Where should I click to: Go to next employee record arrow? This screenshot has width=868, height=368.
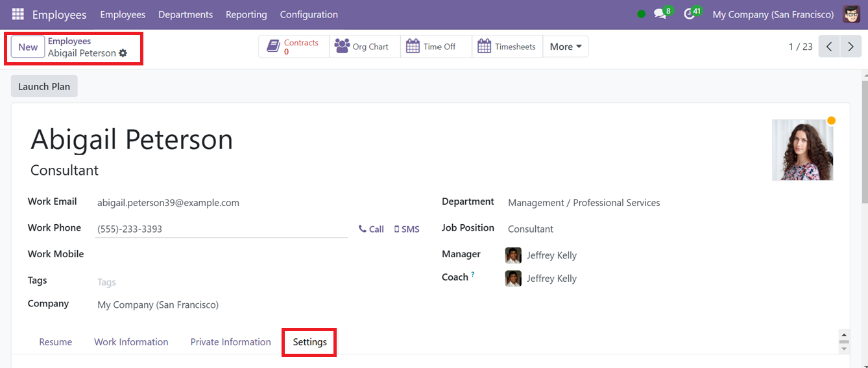(850, 47)
